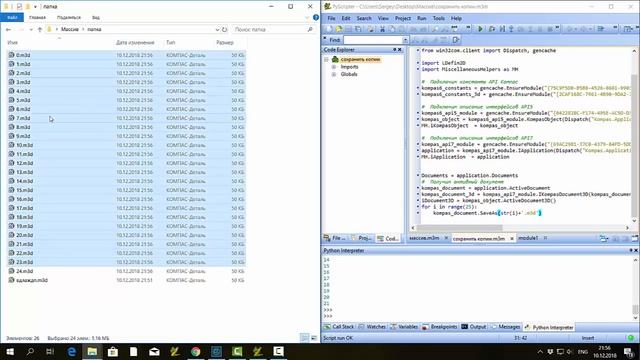
Task: Refresh the Explorer folder view
Action: click(x=224, y=29)
